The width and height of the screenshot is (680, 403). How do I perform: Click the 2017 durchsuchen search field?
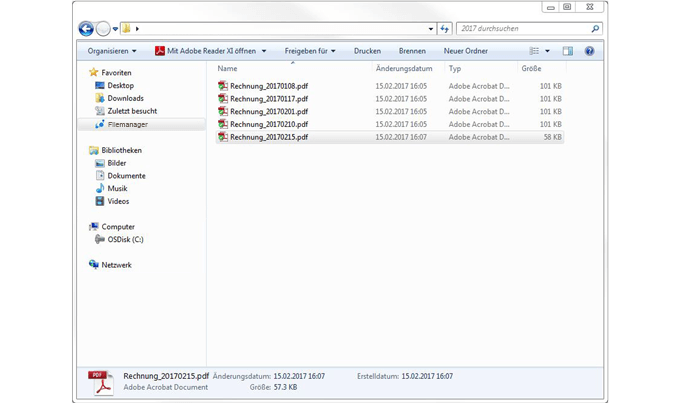524,29
